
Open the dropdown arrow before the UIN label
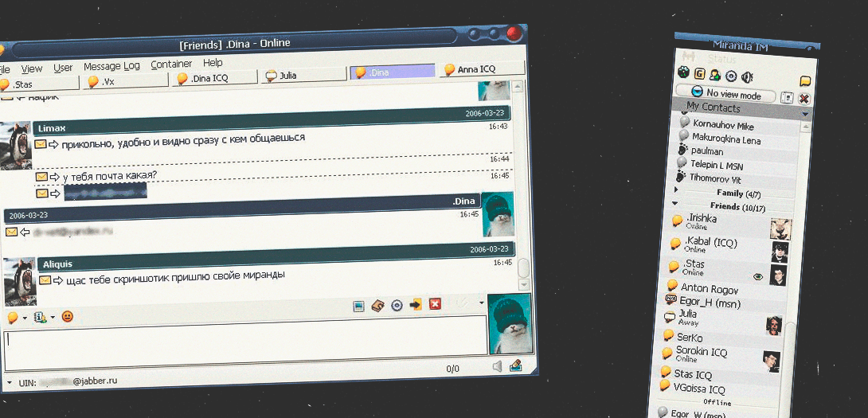(x=10, y=383)
